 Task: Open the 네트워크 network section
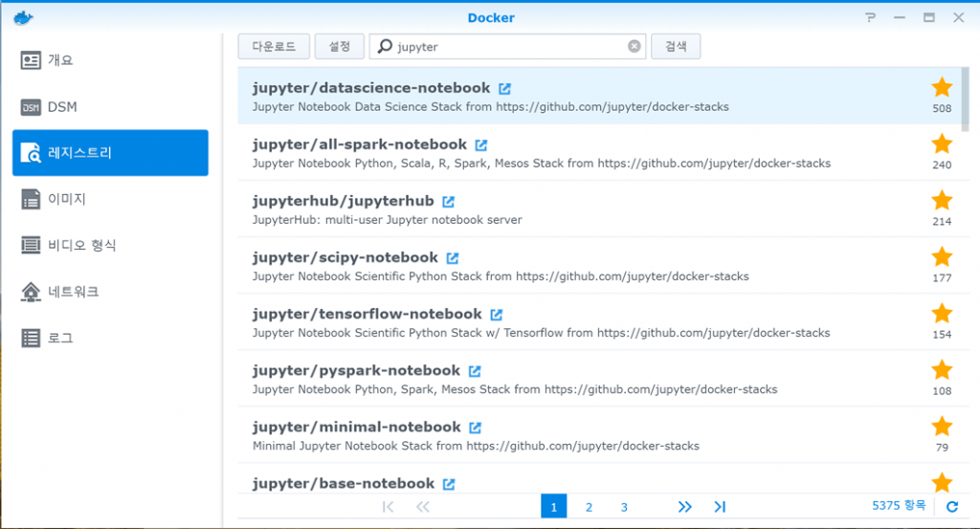110,292
